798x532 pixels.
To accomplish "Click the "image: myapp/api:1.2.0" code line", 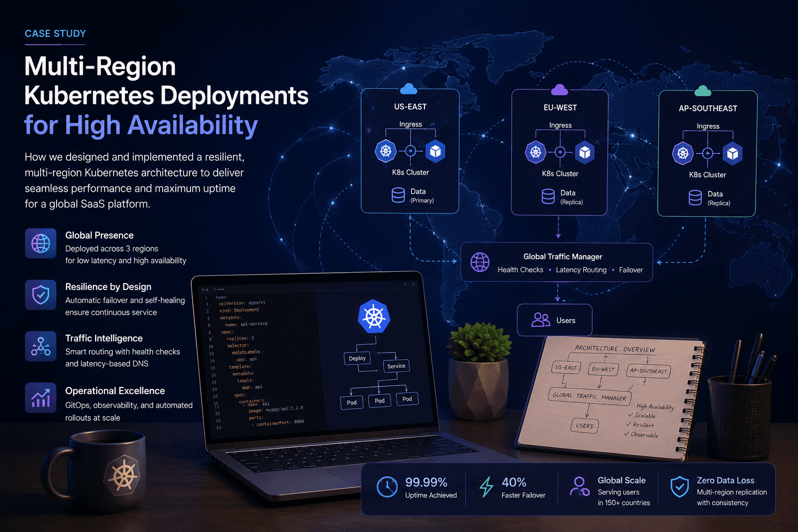I will point(275,409).
